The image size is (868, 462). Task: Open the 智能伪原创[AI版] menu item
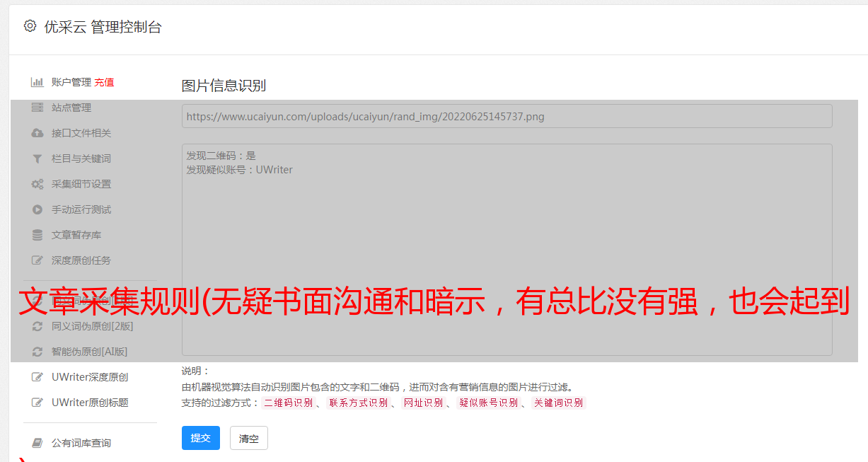tap(89, 352)
